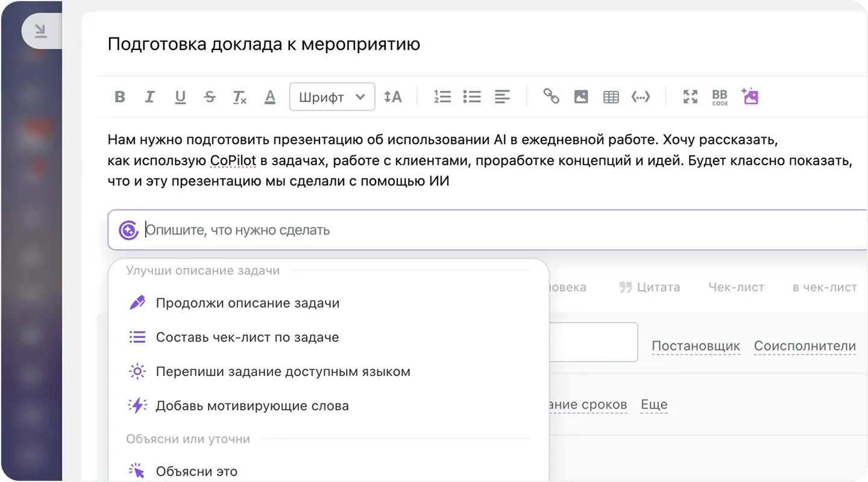Clear formatting with the Tx icon

(x=239, y=97)
